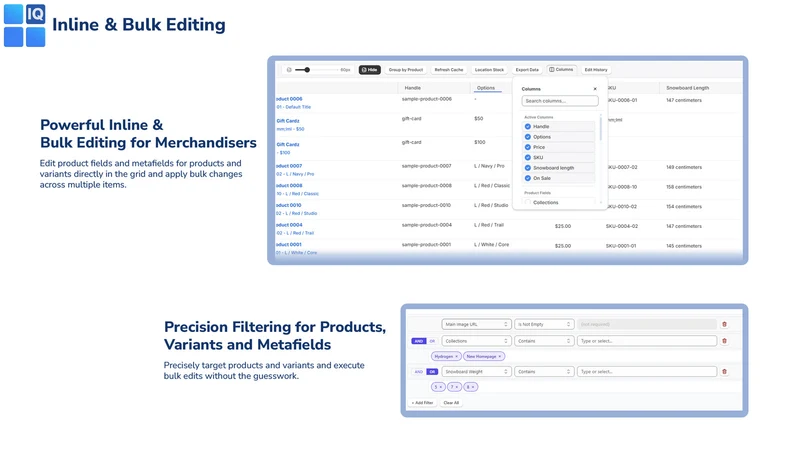Remove the 7 value chip

click(457, 387)
